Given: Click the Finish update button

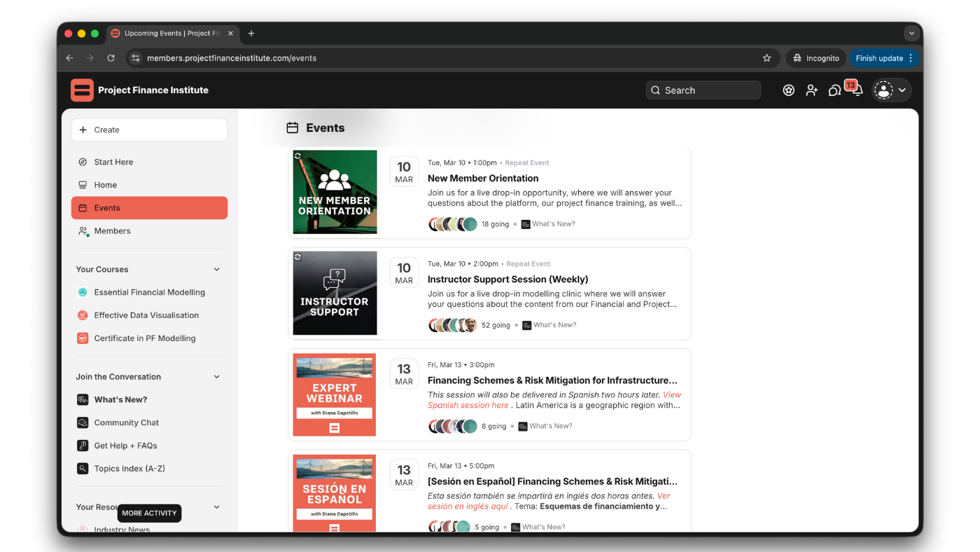Looking at the screenshot, I should click(x=884, y=58).
